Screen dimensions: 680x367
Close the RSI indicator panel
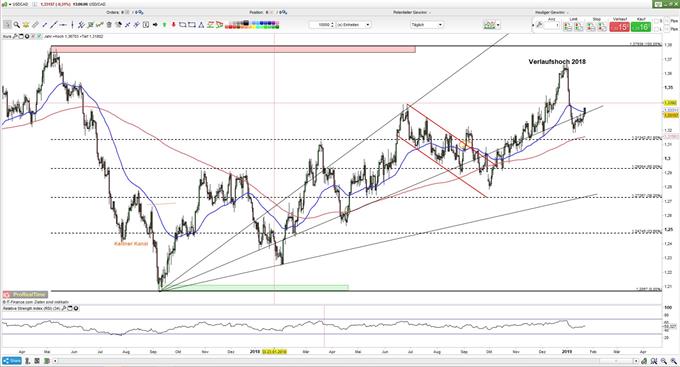click(76, 308)
